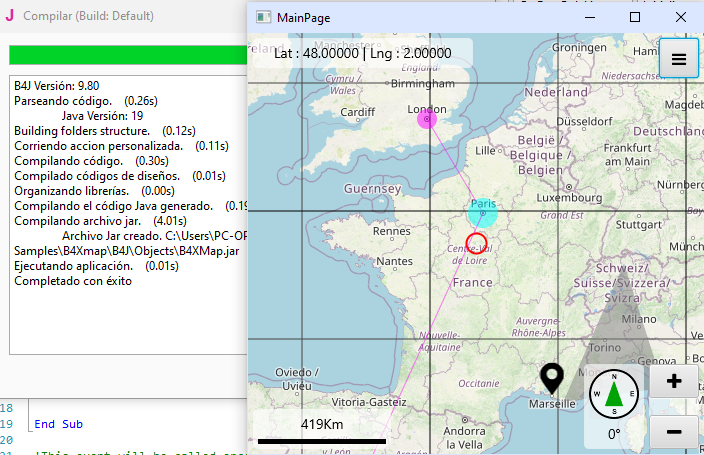
Task: Click the Andorra la Vella label
Action: pos(464,438)
